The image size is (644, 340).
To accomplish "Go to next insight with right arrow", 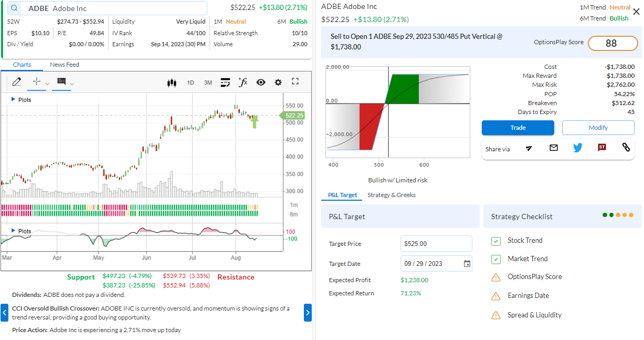I will (x=308, y=313).
